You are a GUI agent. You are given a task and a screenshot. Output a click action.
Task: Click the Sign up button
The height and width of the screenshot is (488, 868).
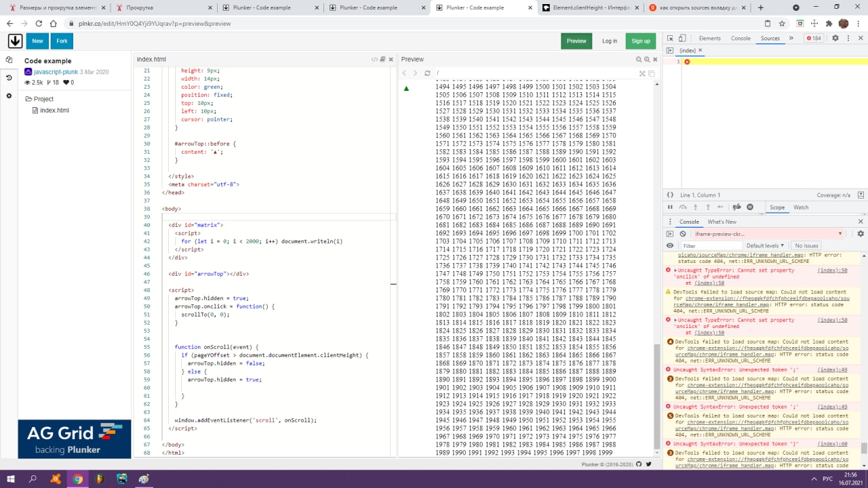click(x=641, y=41)
